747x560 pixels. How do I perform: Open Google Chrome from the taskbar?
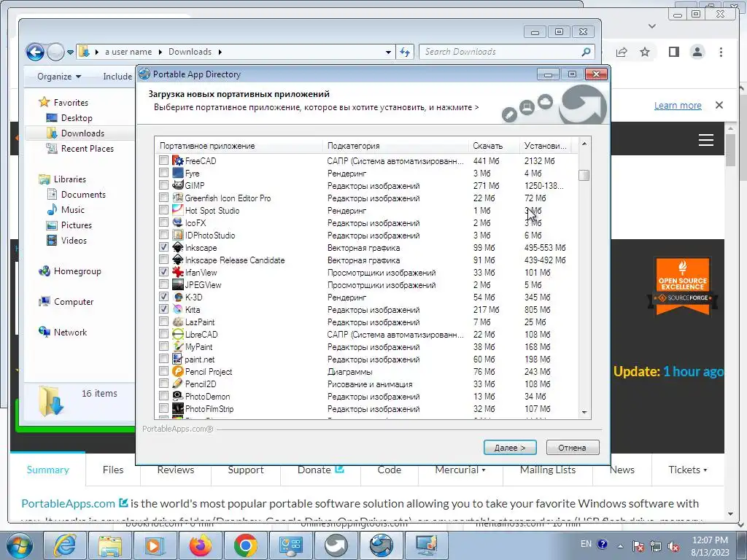[x=245, y=545]
